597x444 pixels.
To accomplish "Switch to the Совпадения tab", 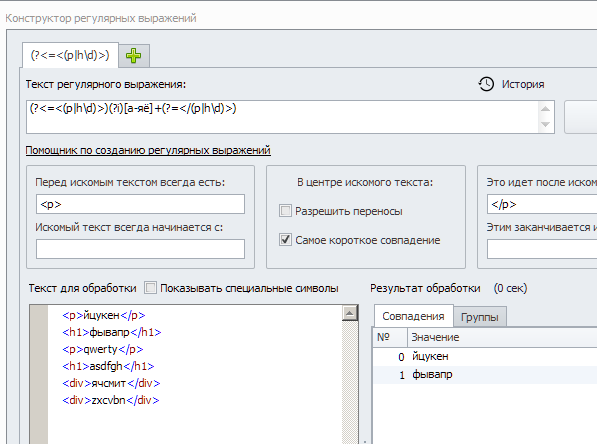I will click(x=413, y=316).
